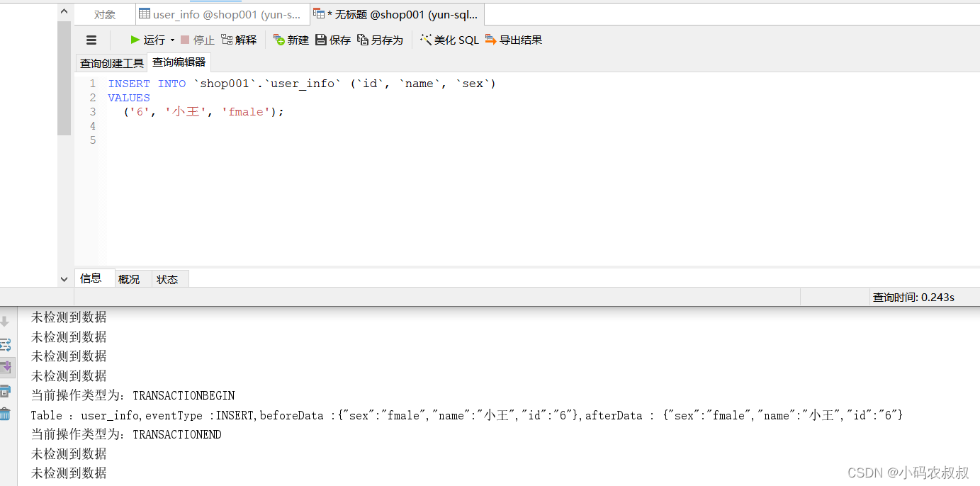Click scroll-to-end icon in console gutter

coord(6,367)
